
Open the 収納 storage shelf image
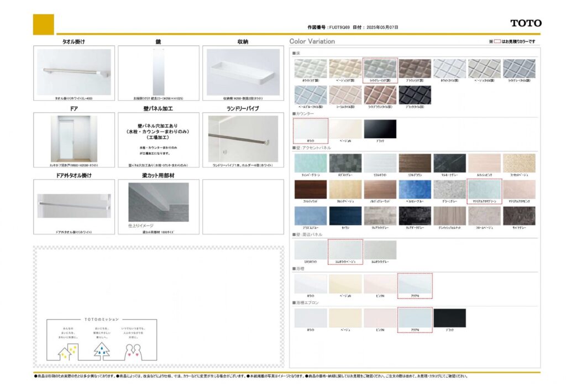pos(243,72)
